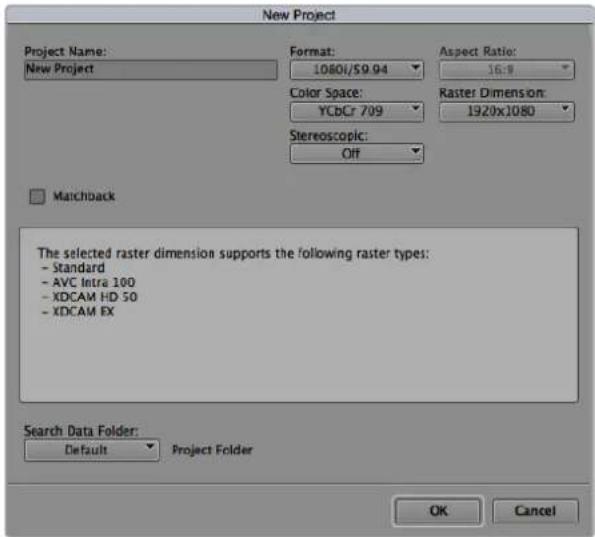595x537 pixels.
Task: Open the Aspect Ratio 16:9 dropdown
Action: click(x=507, y=70)
